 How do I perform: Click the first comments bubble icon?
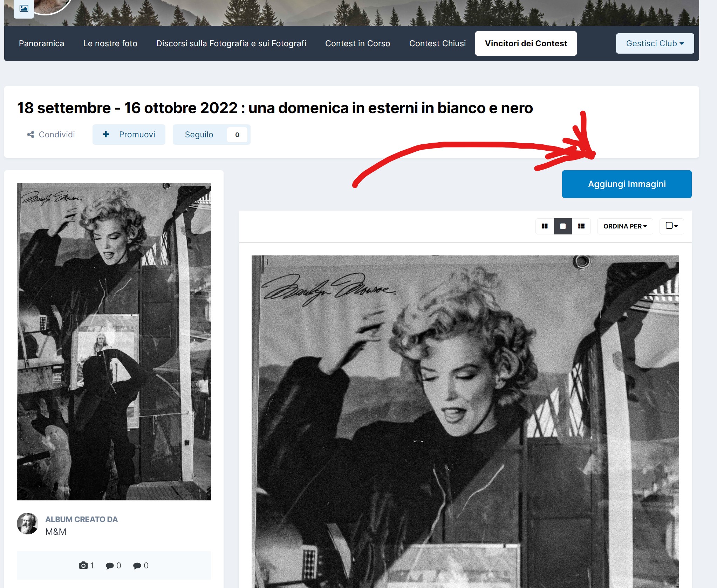tap(110, 566)
